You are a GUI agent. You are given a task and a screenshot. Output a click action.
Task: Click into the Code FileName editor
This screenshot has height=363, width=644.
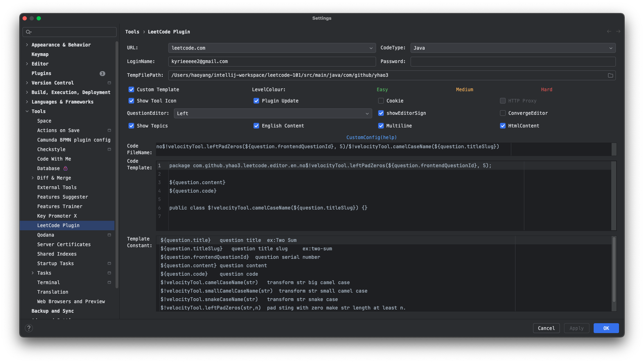384,149
